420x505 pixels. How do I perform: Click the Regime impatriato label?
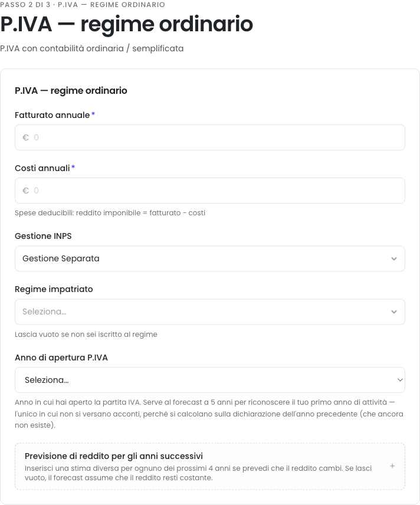point(54,289)
